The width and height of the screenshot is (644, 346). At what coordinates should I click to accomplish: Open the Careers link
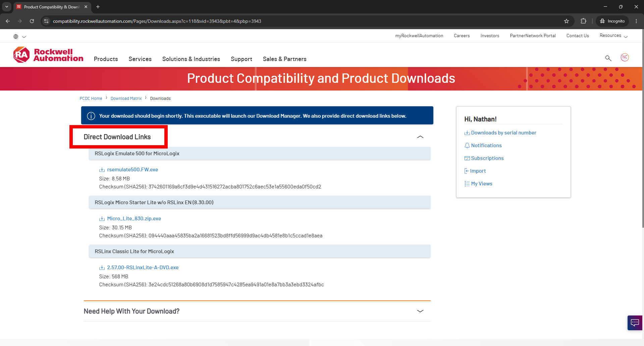click(x=462, y=36)
